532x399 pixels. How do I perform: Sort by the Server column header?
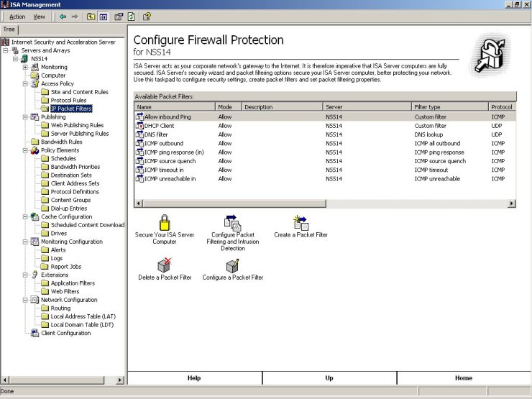click(367, 107)
